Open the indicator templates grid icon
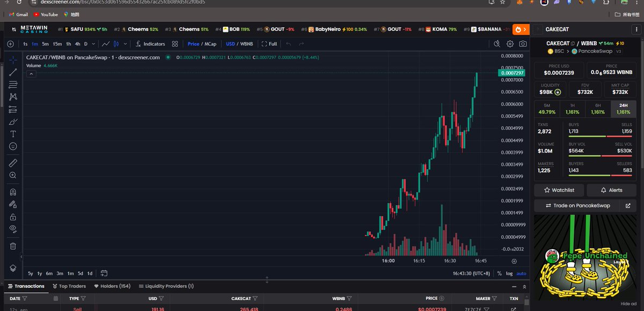Screen dimensions: 644x311 pyautogui.click(x=175, y=44)
